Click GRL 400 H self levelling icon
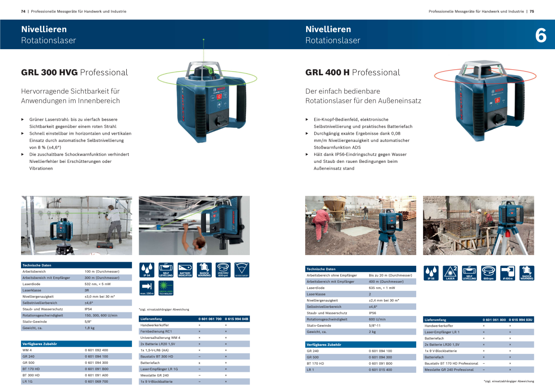Viewport: 555px width, 392px height. click(469, 273)
